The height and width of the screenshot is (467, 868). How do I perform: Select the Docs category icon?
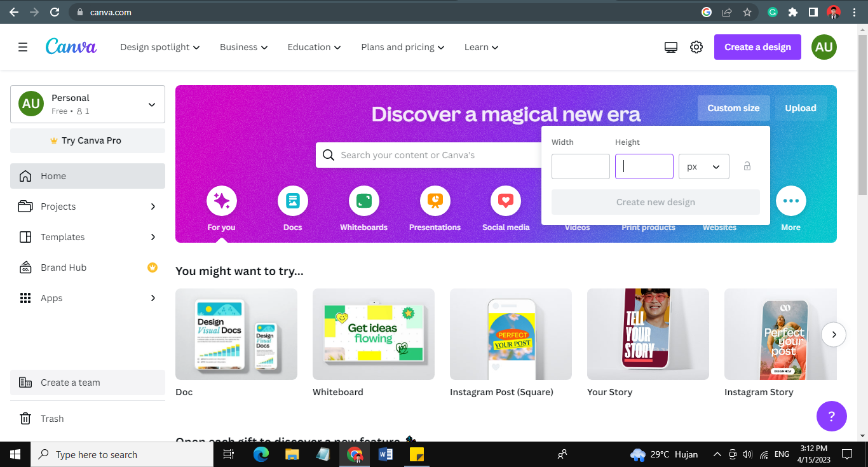[292, 200]
